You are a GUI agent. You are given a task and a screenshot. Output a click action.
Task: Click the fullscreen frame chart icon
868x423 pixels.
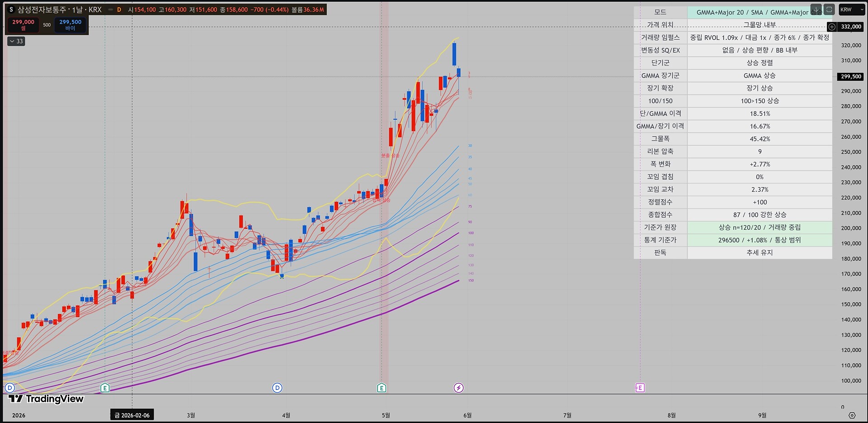pyautogui.click(x=829, y=10)
